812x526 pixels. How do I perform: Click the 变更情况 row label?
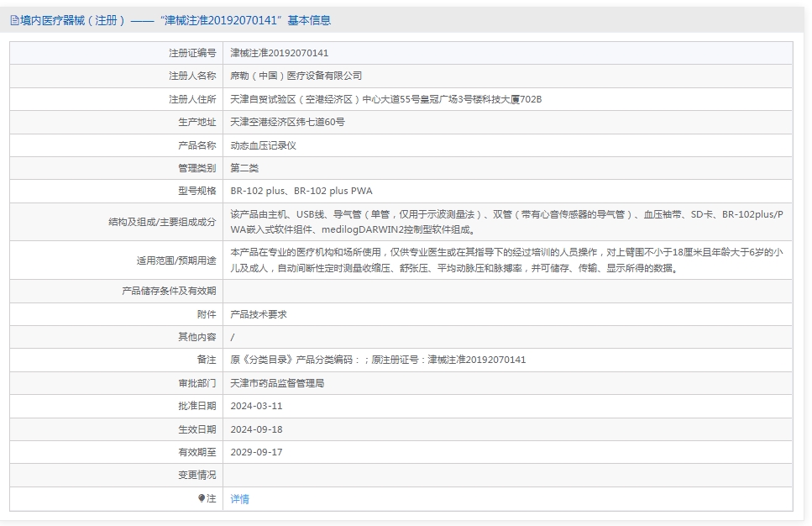pos(196,475)
